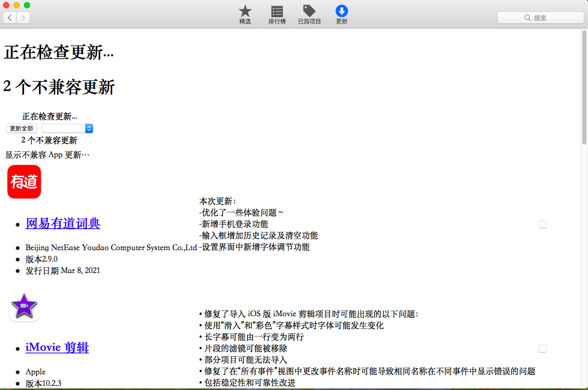Click the green fullscreen window button
Screen dimensions: 588x390
[x=27, y=5]
